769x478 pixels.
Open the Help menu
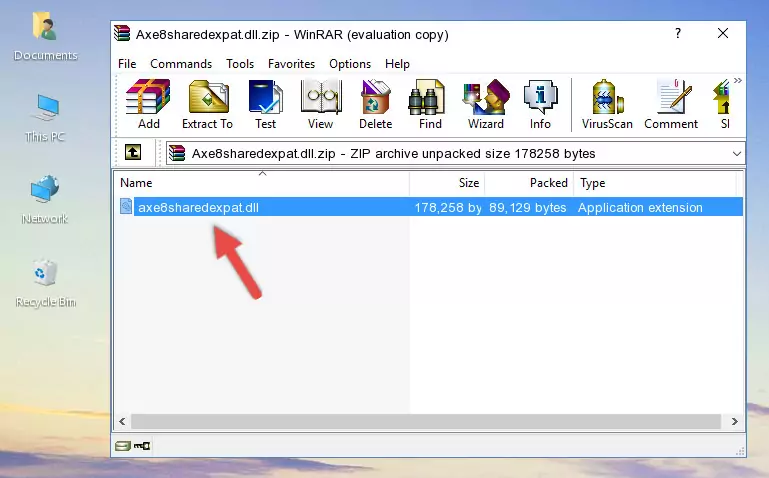coord(397,64)
